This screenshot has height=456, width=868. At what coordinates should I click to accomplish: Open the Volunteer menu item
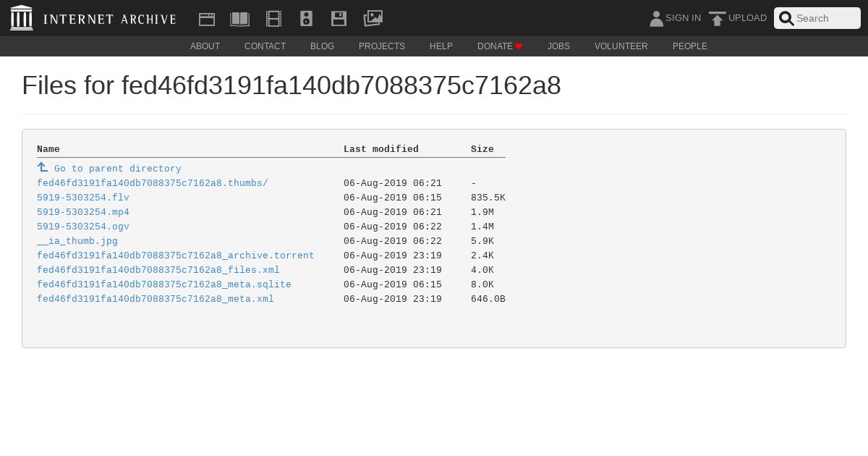(621, 46)
